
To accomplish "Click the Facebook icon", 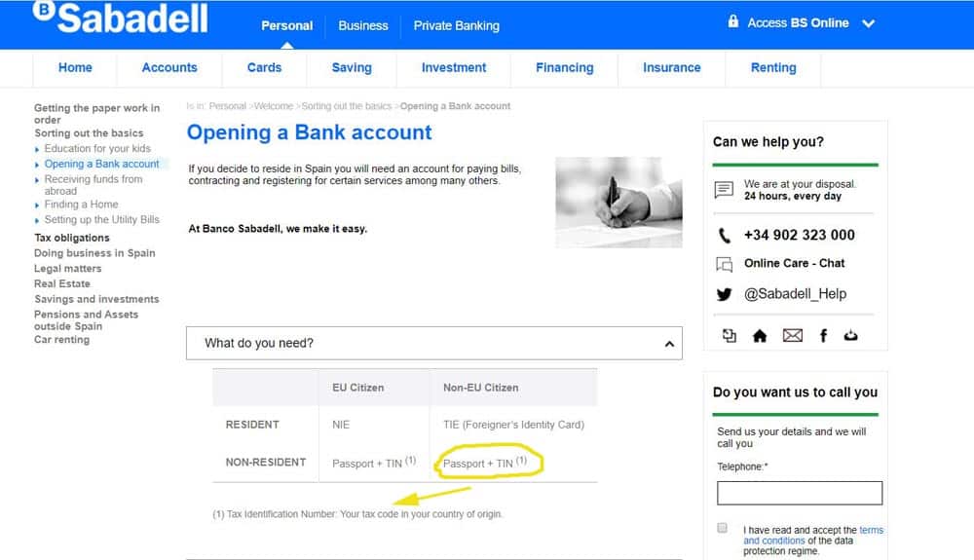I will tap(823, 336).
